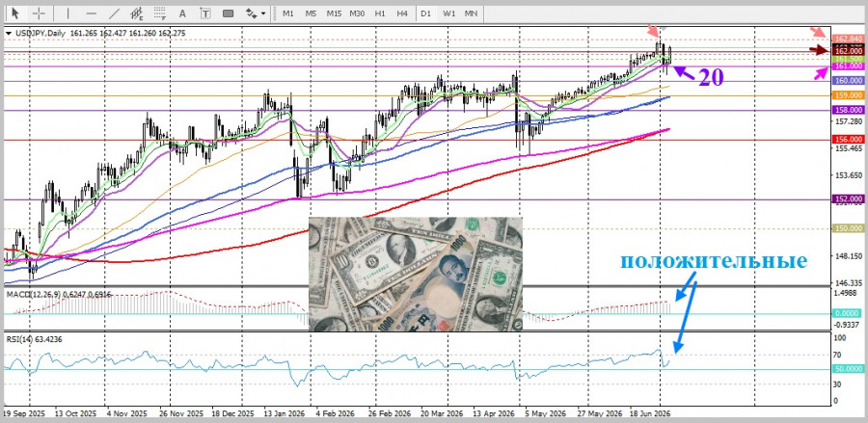Select the Text Label tool
This screenshot has width=868, height=423.
click(205, 13)
